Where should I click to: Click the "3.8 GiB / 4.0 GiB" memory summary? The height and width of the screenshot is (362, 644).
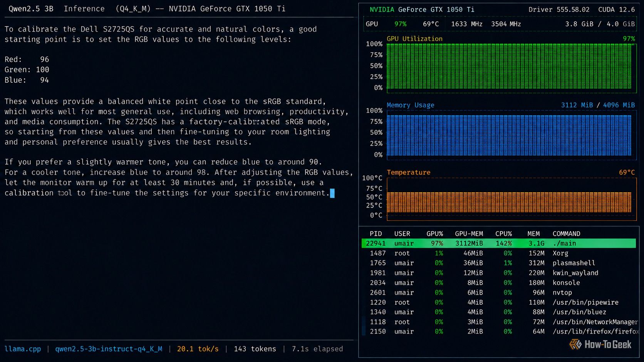tap(600, 24)
